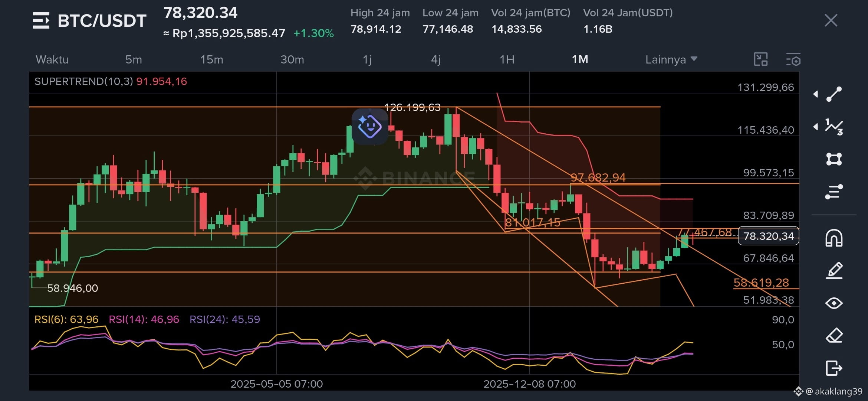Toggle the fullscreen chart layout icon
Image resolution: width=868 pixels, height=401 pixels.
[760, 59]
